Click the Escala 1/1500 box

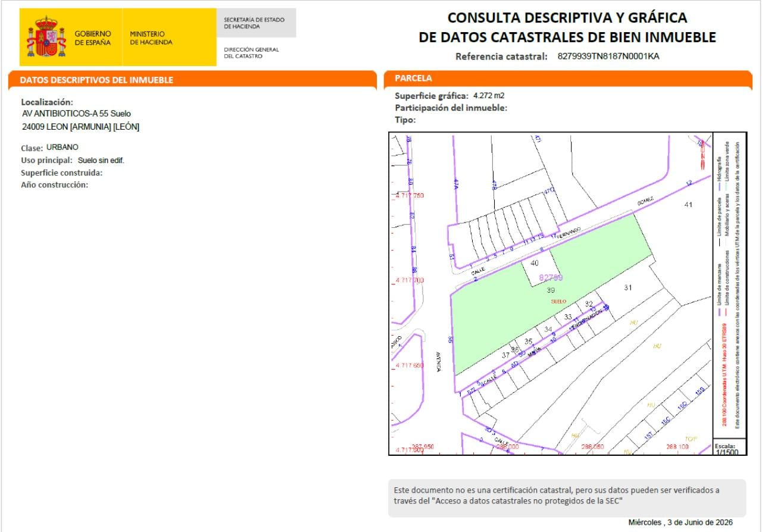[729, 447]
